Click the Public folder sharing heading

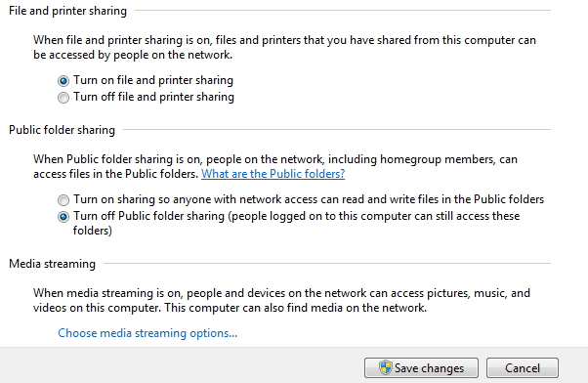pos(62,130)
